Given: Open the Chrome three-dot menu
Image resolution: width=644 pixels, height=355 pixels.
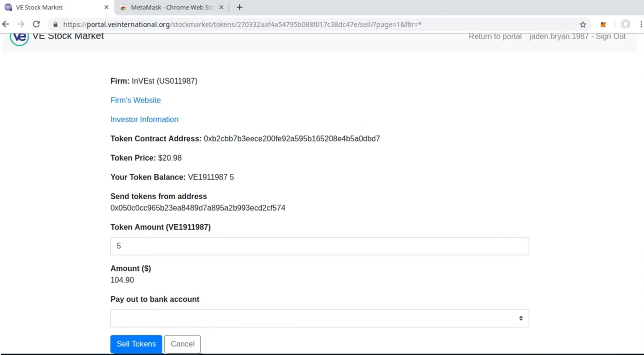Looking at the screenshot, I should coord(641,24).
